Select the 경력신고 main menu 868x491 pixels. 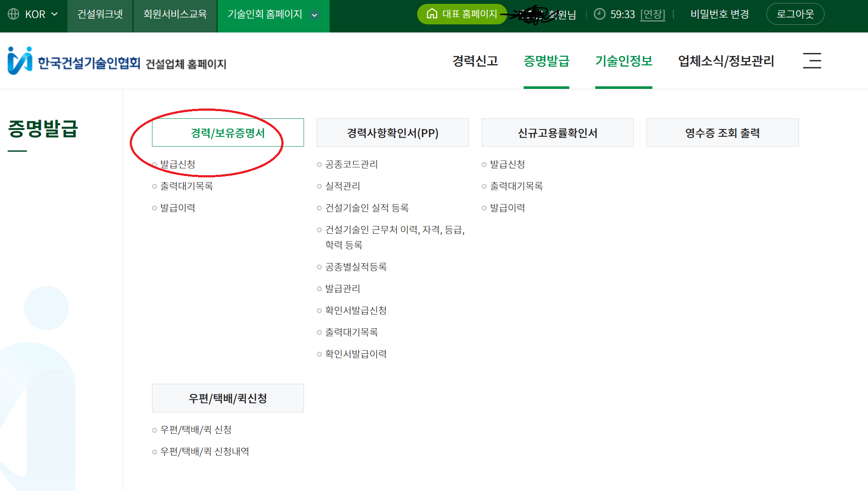pos(475,61)
